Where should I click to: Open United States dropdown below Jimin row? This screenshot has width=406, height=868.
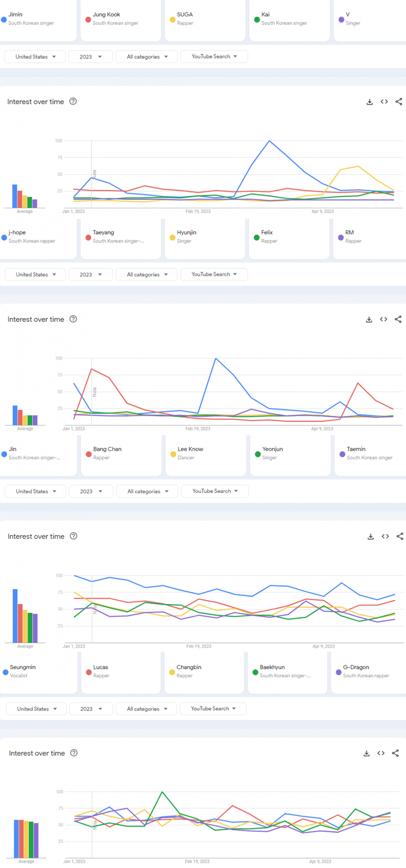[x=35, y=57]
